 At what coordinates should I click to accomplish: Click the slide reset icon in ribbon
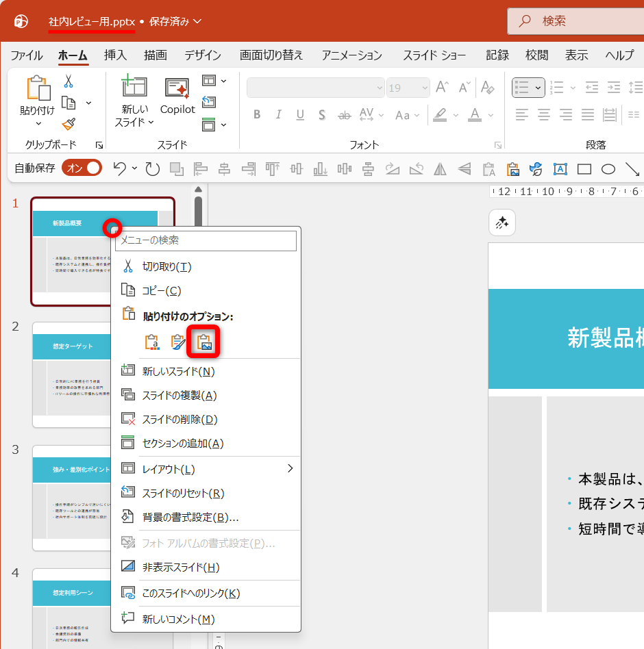(x=209, y=102)
